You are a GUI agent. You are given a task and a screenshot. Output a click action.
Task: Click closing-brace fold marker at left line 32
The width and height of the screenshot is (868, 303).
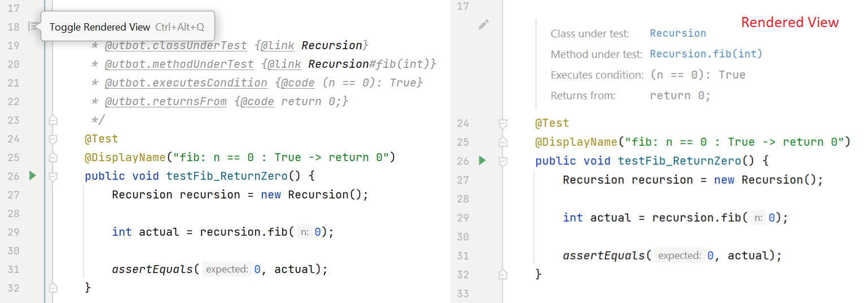[x=52, y=288]
